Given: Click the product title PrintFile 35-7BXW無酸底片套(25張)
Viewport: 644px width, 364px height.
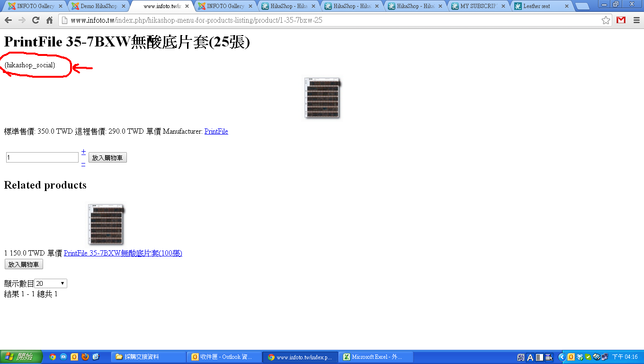Looking at the screenshot, I should tap(127, 42).
